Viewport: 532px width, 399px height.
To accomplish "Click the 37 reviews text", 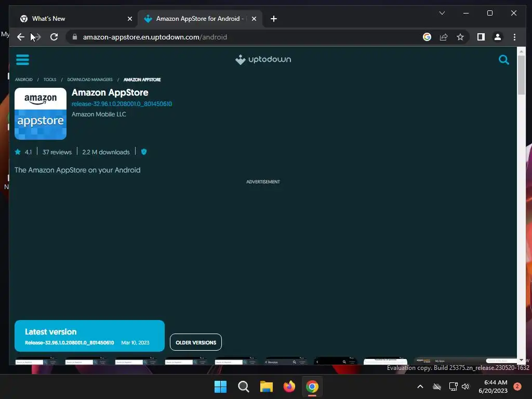I will [57, 152].
